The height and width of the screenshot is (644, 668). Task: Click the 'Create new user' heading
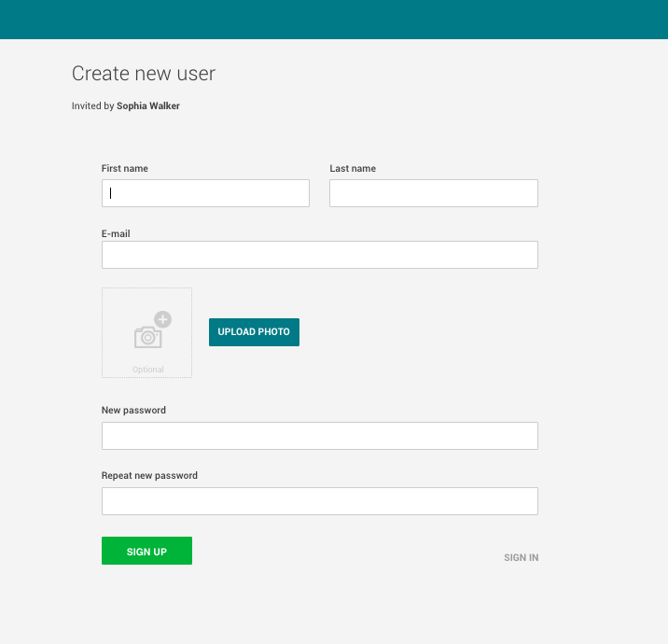[x=143, y=74]
